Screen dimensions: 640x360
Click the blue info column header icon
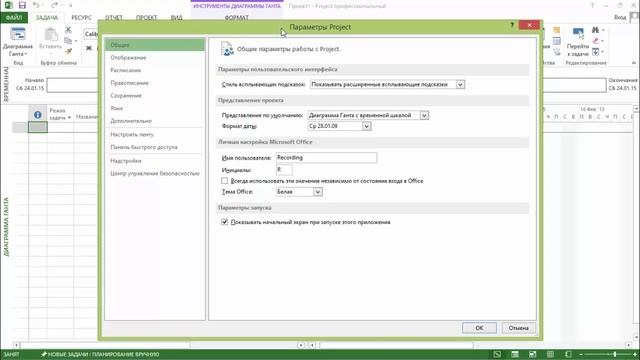(38, 115)
